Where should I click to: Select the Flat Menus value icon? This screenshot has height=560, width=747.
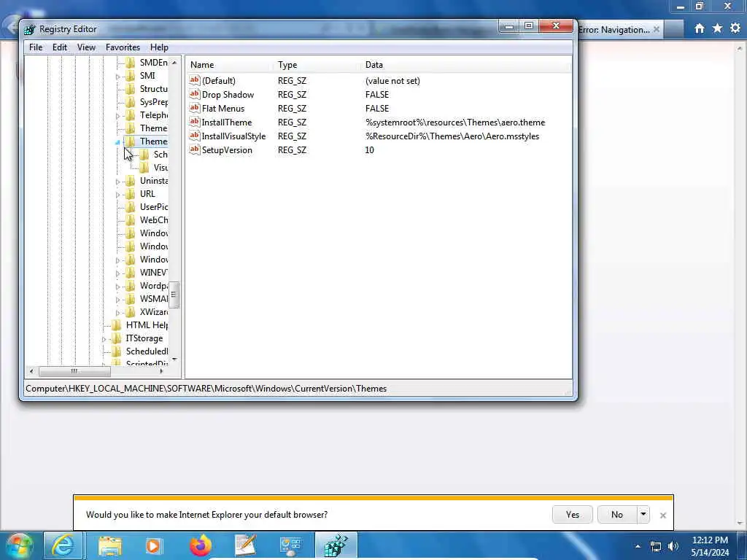click(194, 108)
